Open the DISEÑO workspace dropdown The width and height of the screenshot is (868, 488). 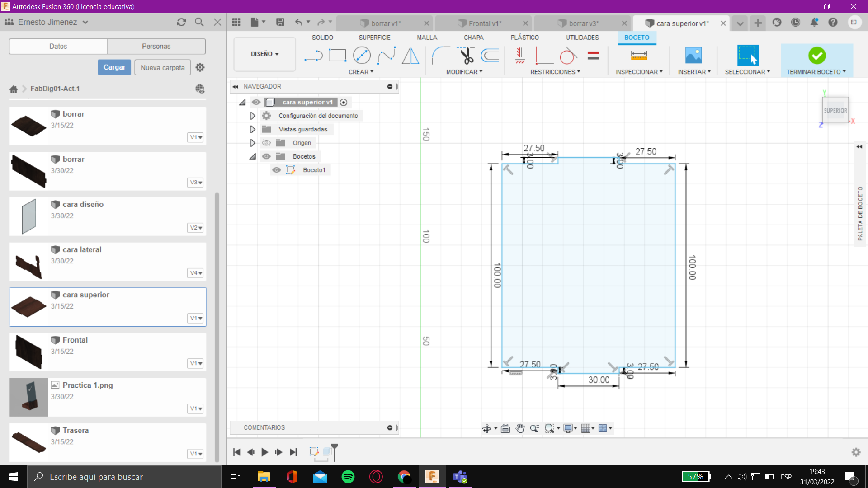pos(264,54)
